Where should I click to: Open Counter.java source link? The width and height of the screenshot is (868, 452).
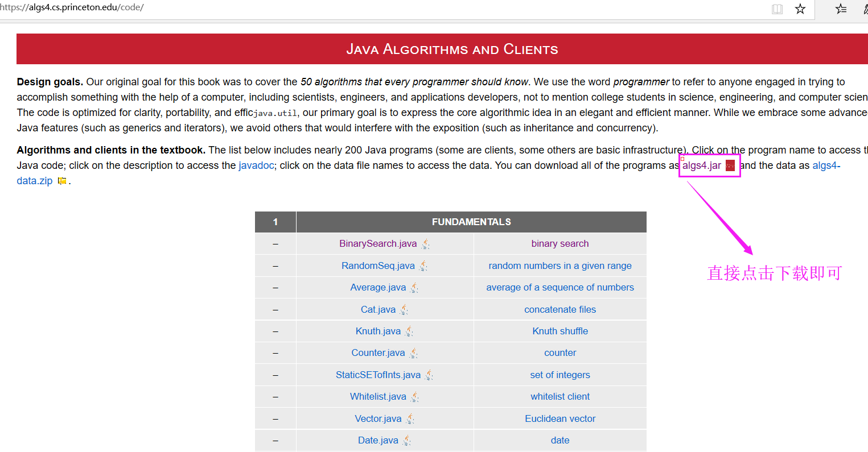(378, 353)
